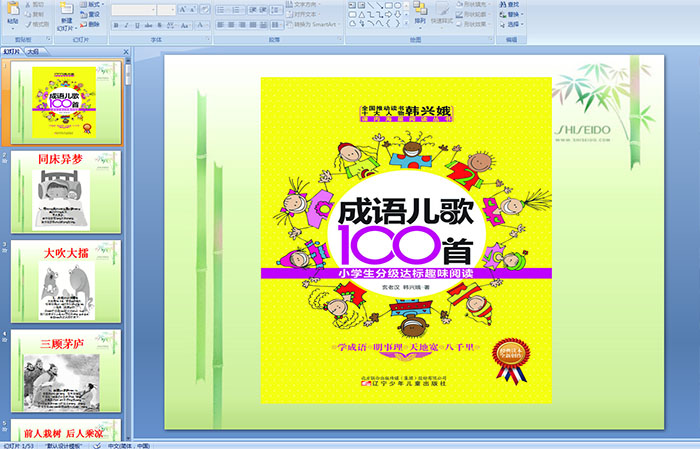700x449 pixels.
Task: Click Shape Outline (形状轮廓) button
Action: point(474,14)
